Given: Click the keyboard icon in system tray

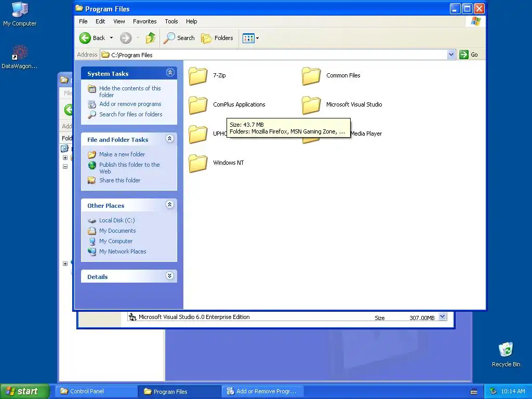Looking at the screenshot, I should tap(474, 392).
